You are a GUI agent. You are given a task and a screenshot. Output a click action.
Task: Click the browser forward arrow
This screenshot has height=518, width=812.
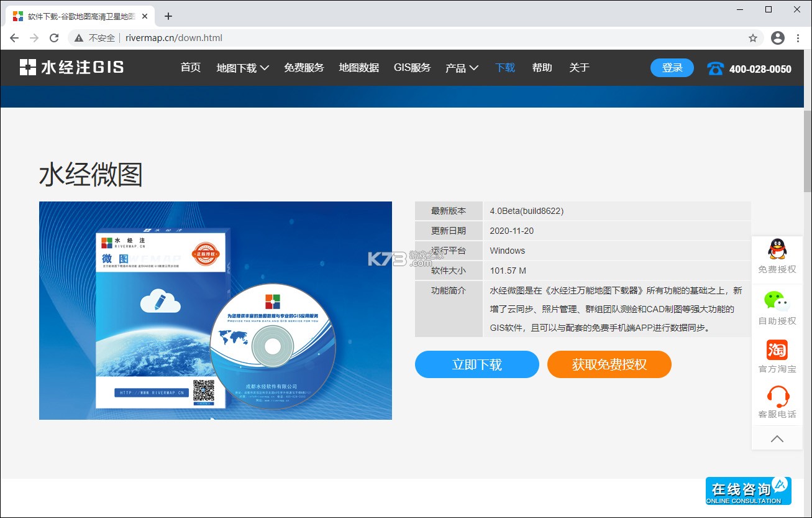click(34, 38)
